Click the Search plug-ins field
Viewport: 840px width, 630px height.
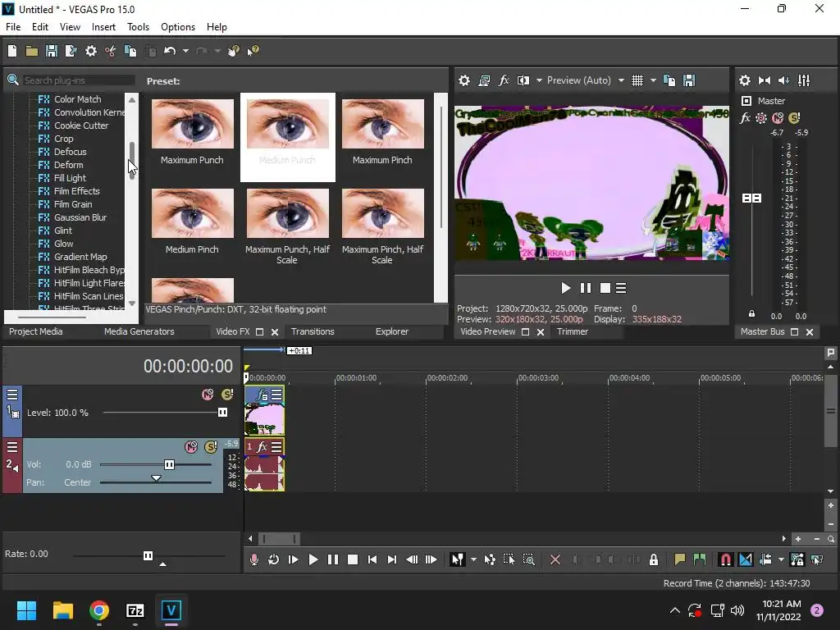pos(78,80)
